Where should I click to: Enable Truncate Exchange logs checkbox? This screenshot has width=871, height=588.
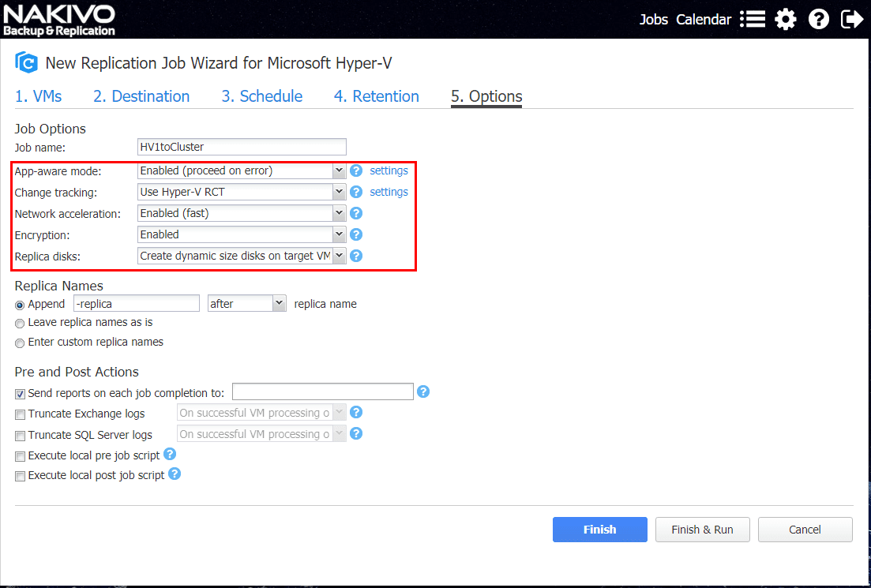click(20, 414)
